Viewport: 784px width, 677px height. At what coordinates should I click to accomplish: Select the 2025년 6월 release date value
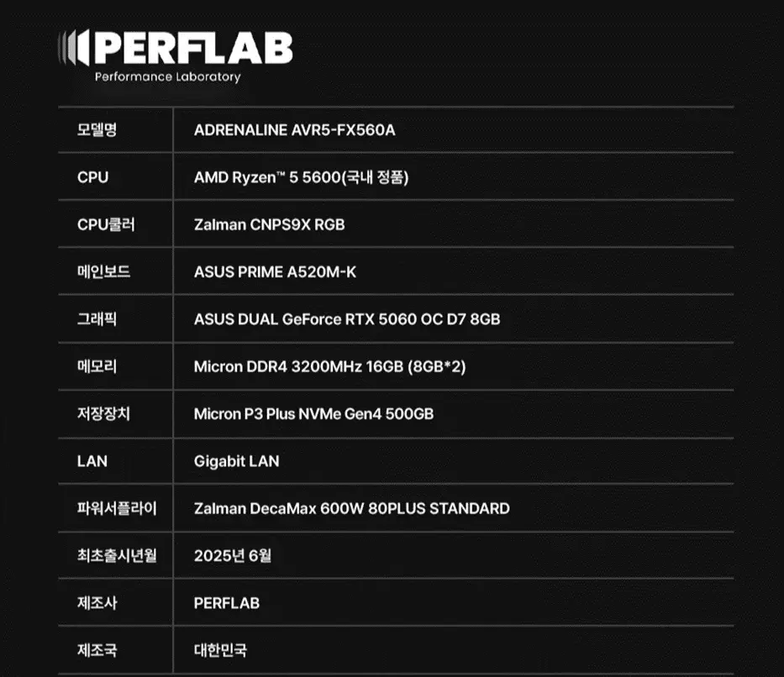coord(233,555)
